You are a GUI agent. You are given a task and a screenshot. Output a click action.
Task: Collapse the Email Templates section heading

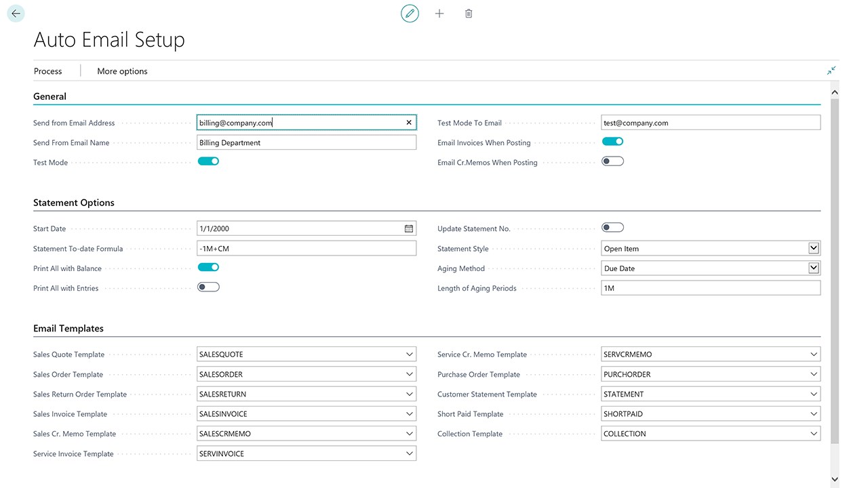coord(68,329)
